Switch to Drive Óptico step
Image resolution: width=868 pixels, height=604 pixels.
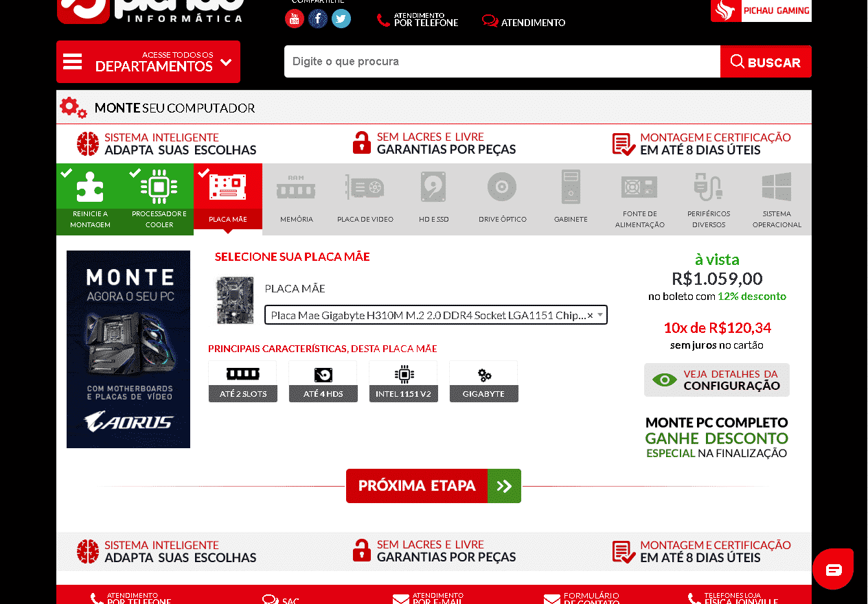click(503, 199)
